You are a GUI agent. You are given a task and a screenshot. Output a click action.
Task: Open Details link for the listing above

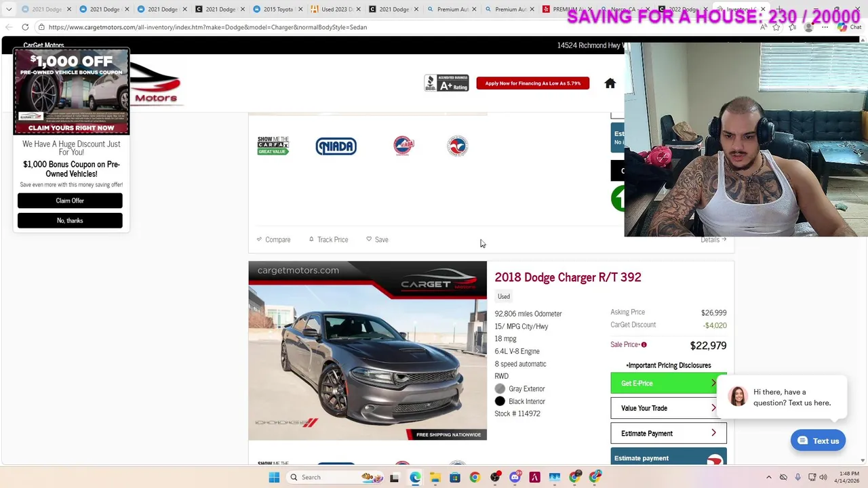(713, 239)
